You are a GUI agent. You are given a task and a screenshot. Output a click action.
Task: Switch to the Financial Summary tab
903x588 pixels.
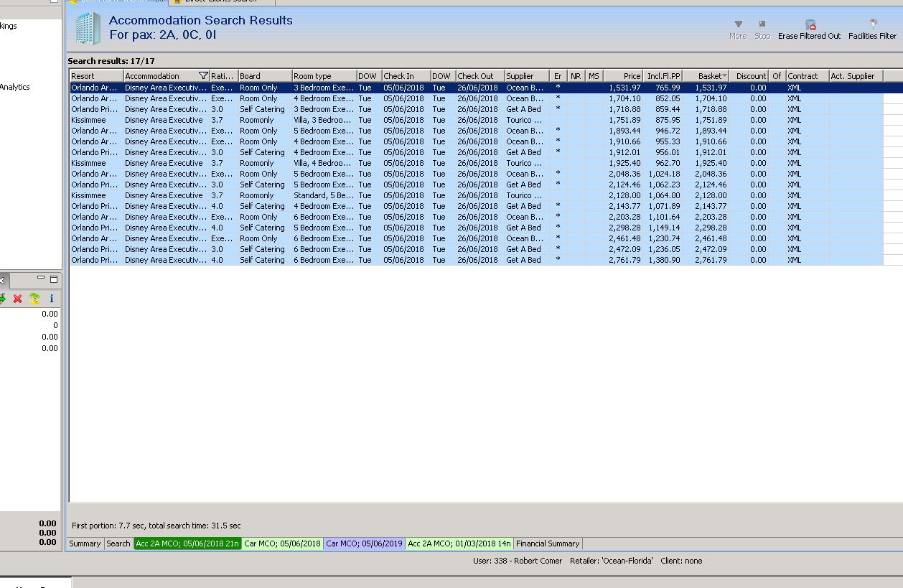click(548, 543)
